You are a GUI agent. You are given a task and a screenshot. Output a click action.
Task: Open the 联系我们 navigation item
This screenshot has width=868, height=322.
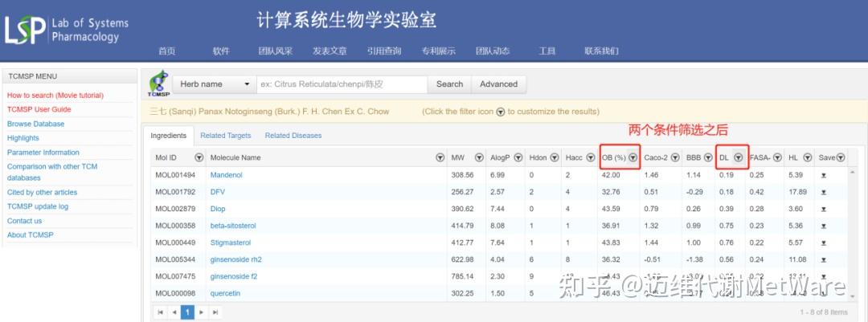601,51
